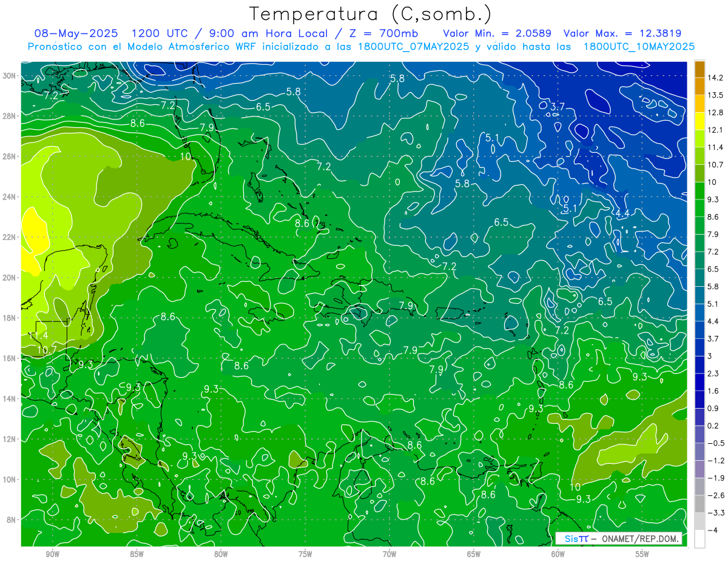
Task: Click the '60W' longitude axis label
Action: click(x=558, y=554)
